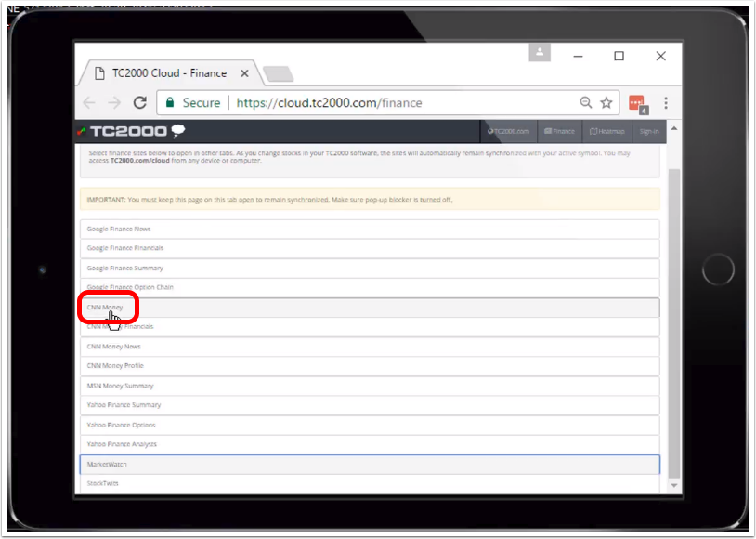This screenshot has width=756, height=539.
Task: Close the Chrome window
Action: 661,56
